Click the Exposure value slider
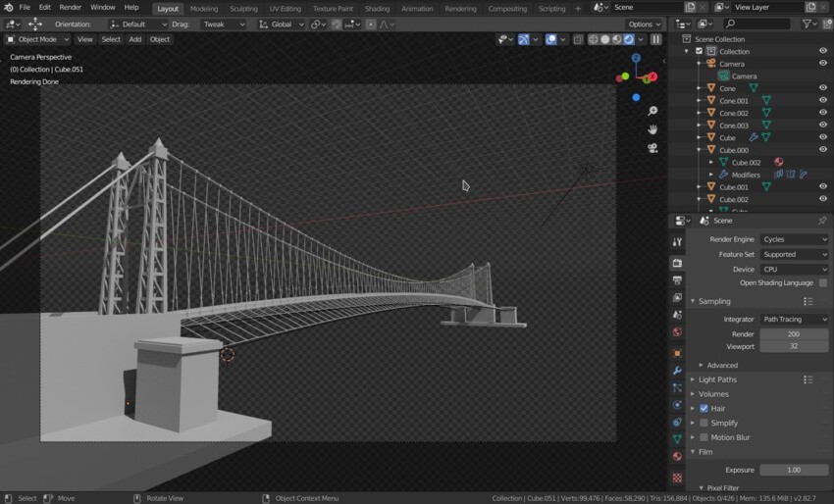The image size is (834, 504). click(x=794, y=470)
